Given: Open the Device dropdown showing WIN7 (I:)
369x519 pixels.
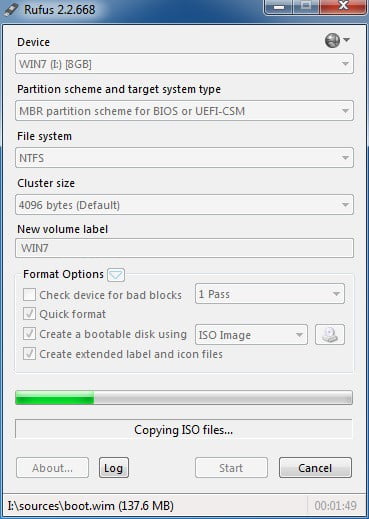Looking at the screenshot, I should coord(184,64).
